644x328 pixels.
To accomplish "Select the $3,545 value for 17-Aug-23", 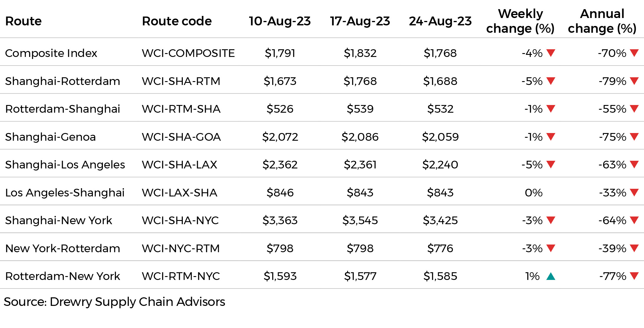I will [360, 220].
